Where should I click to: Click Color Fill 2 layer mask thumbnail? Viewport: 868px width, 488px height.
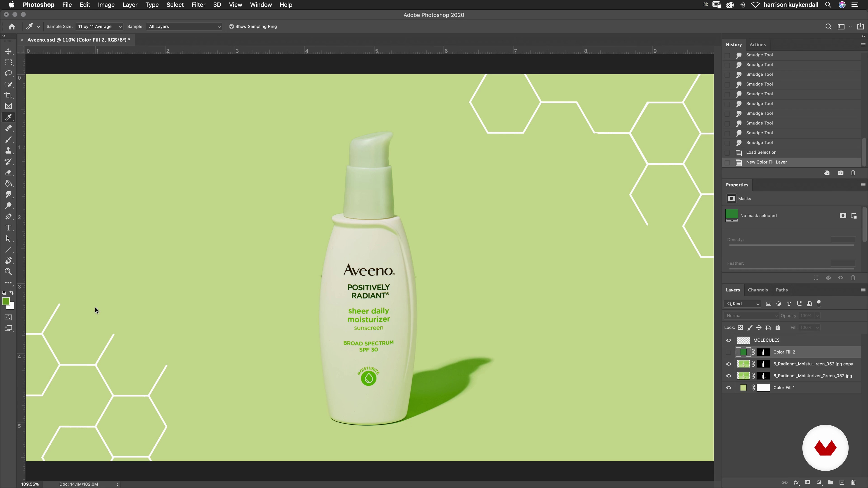[763, 352]
